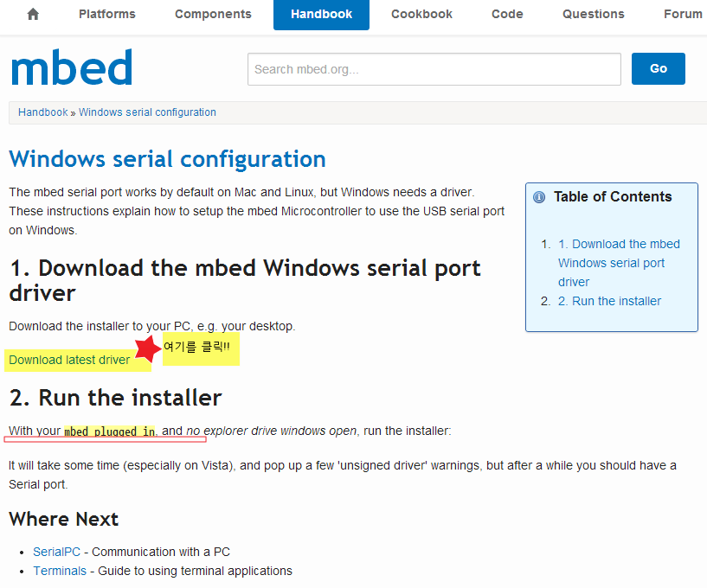
Task: Go to the home page icon
Action: pos(33,15)
